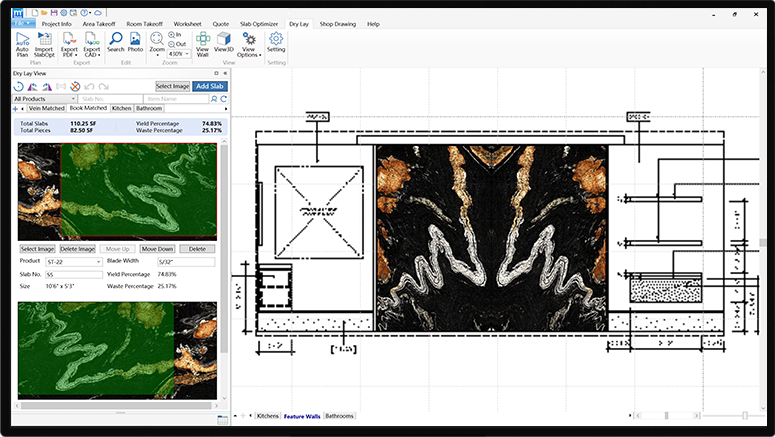
Task: Switch to the Bathrooms sheet tab
Action: point(339,415)
